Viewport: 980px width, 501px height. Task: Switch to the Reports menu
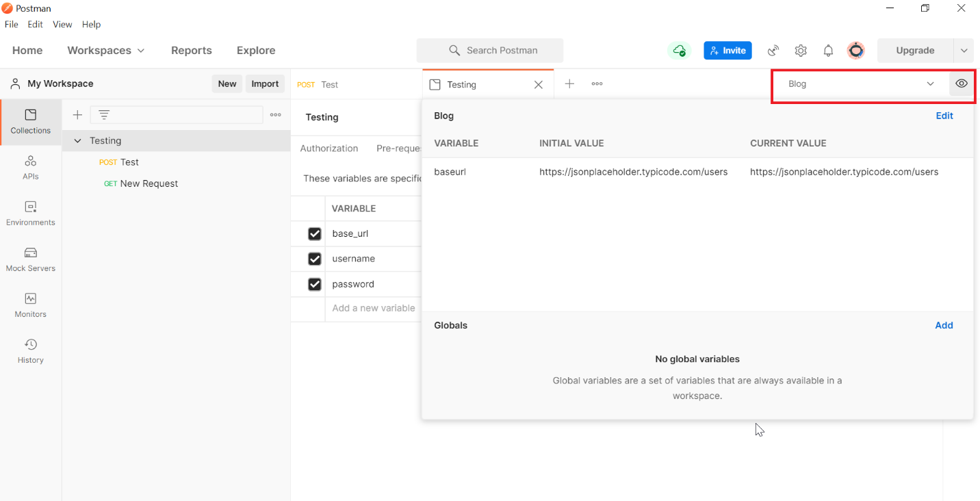pyautogui.click(x=191, y=50)
